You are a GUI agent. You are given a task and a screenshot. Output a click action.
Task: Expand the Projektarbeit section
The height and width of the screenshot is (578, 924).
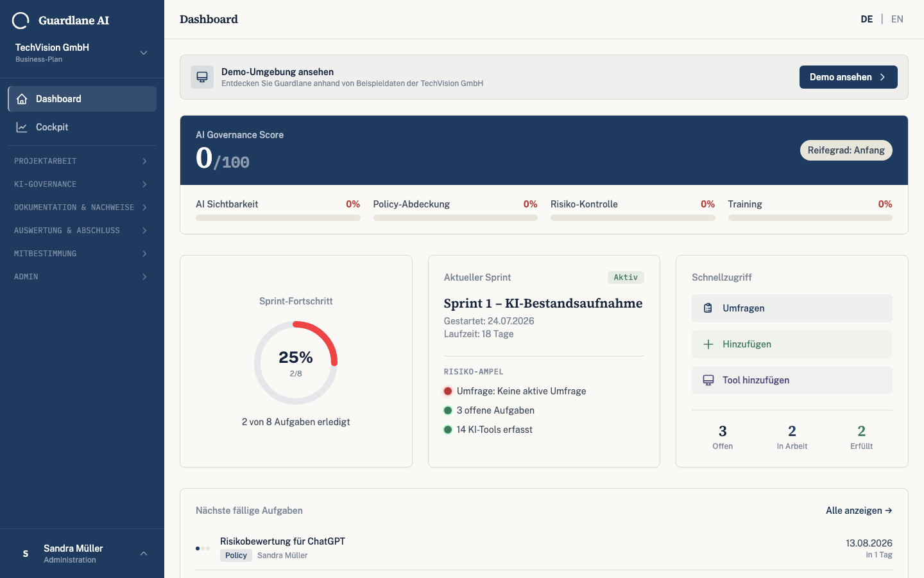[82, 161]
